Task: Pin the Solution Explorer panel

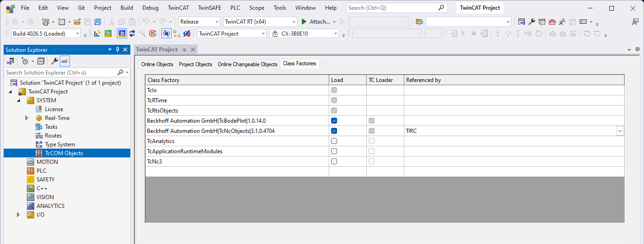Action: point(118,50)
